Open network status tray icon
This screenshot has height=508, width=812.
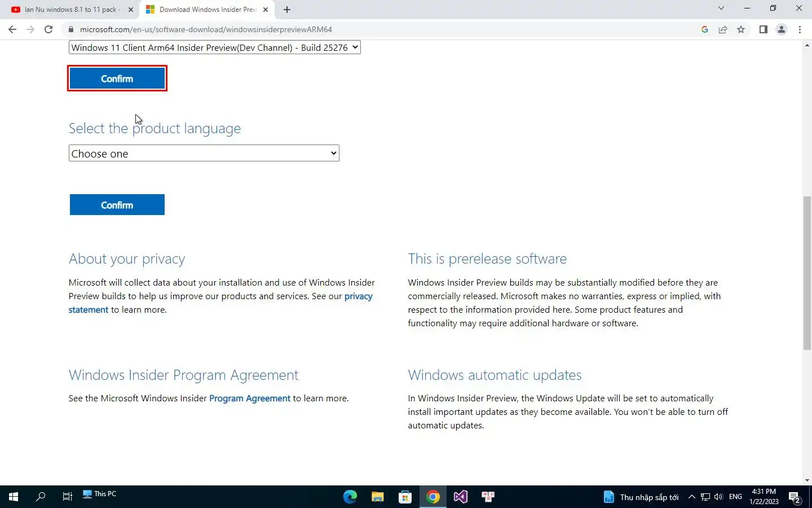point(705,497)
